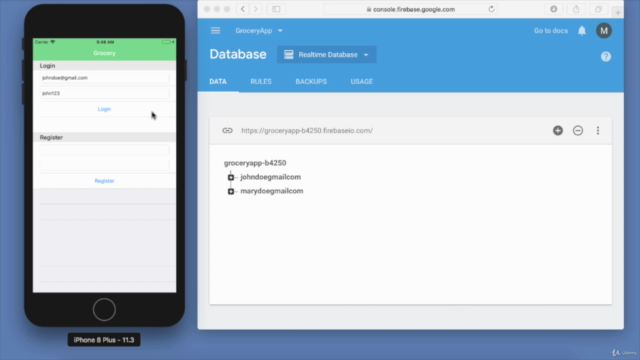
Task: Open the GroceryApp project dropdown
Action: (259, 31)
